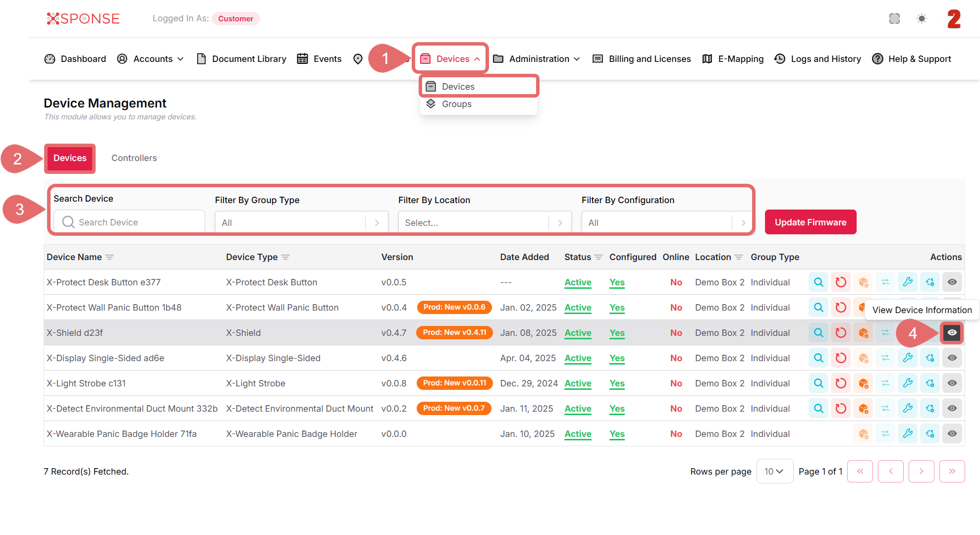The height and width of the screenshot is (535, 980).
Task: Click red restart icon for X-Light Strobe c131
Action: (841, 383)
